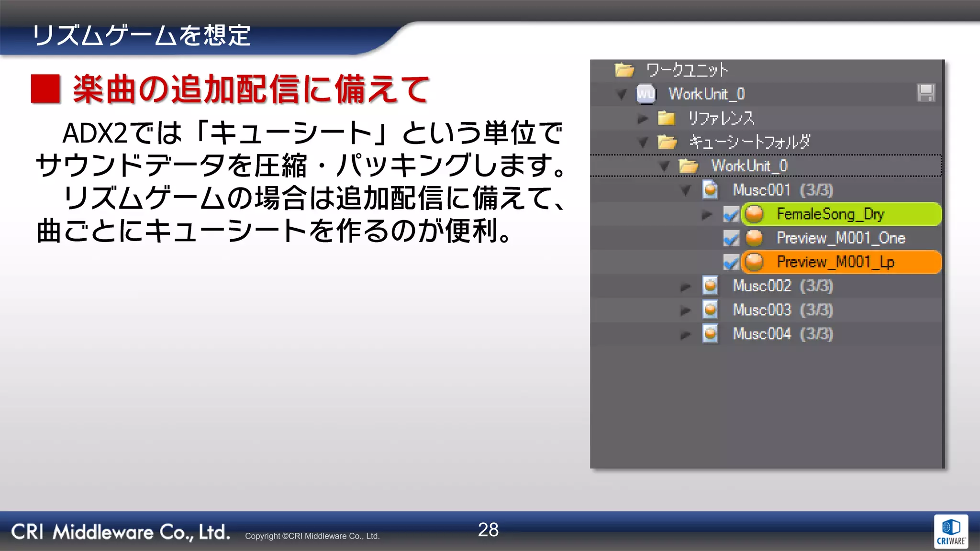Collapse the nested WorkUnit_0 folder
980x551 pixels.
coord(664,166)
